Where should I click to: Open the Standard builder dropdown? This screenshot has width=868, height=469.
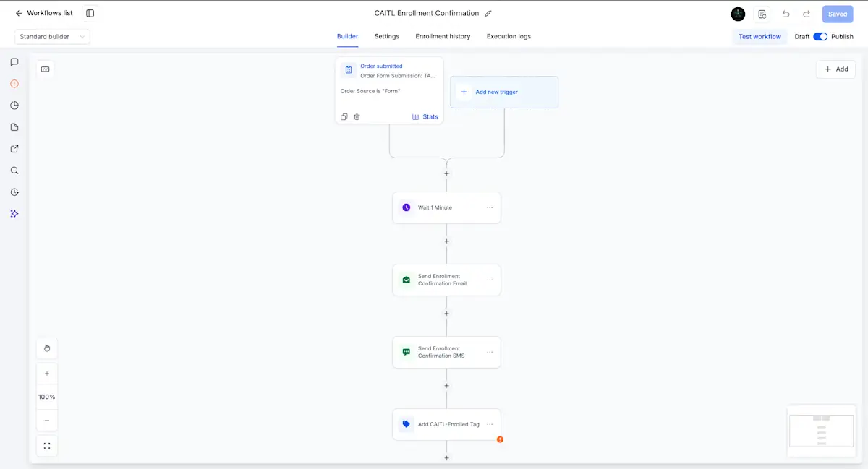pyautogui.click(x=52, y=36)
